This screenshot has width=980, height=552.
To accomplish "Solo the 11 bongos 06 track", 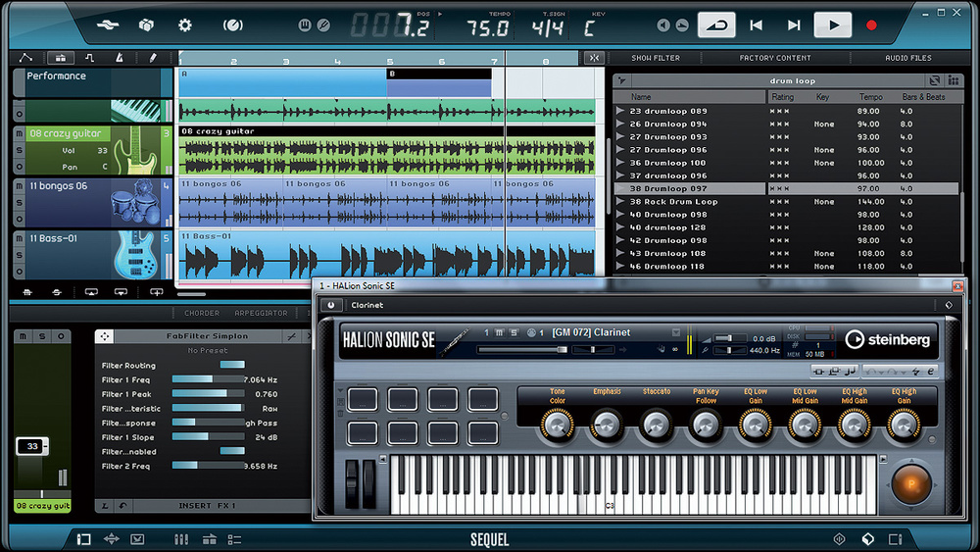I will (20, 203).
